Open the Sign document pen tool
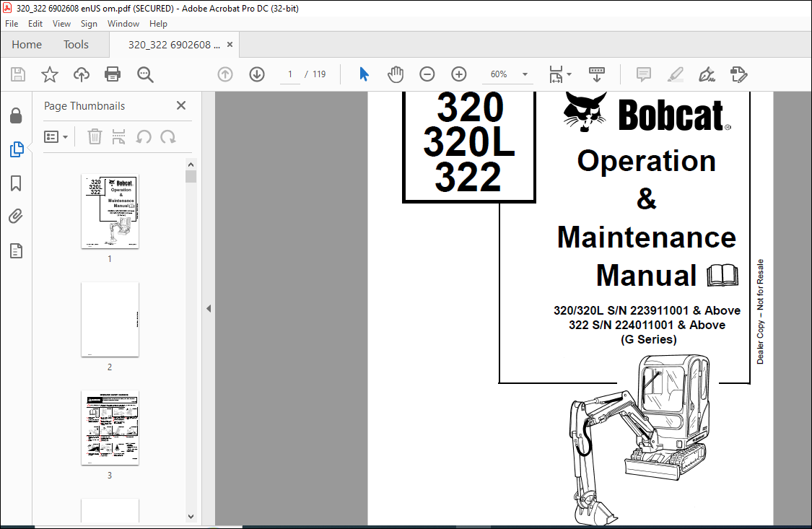Screen dimensions: 812x529 707,74
